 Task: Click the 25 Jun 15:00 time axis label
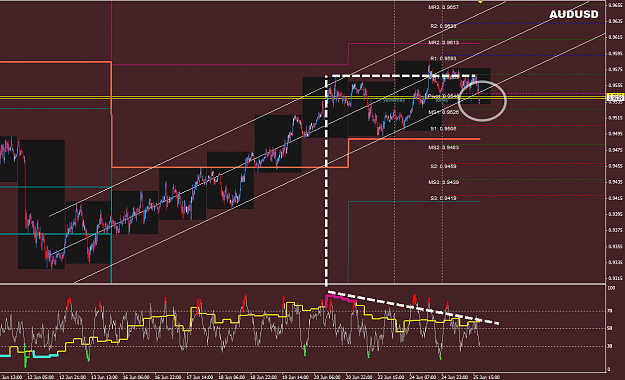[486, 377]
